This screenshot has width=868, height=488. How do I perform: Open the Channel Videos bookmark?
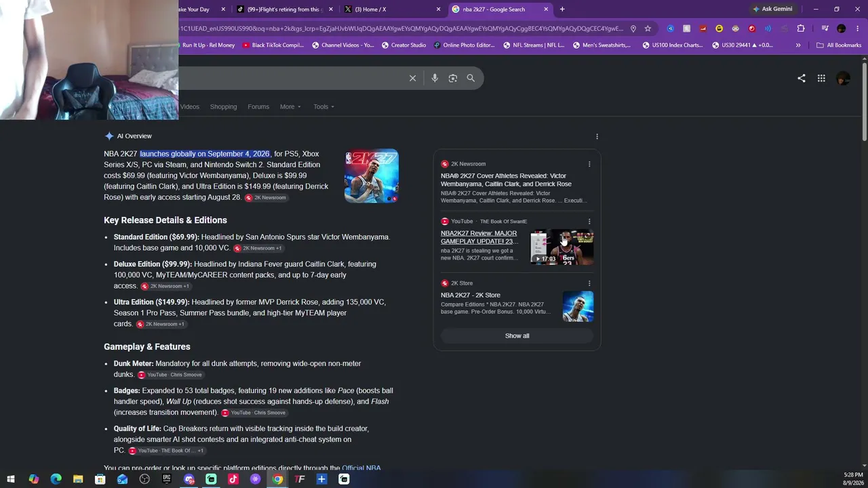point(342,45)
